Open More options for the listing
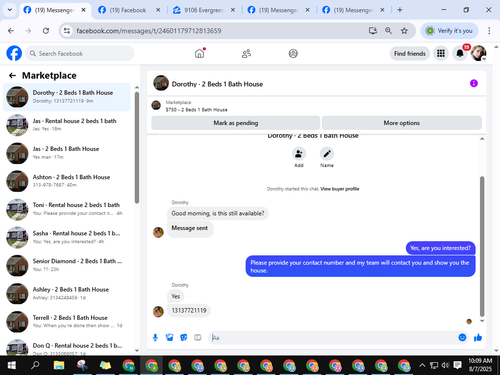The width and height of the screenshot is (500, 375). (402, 123)
